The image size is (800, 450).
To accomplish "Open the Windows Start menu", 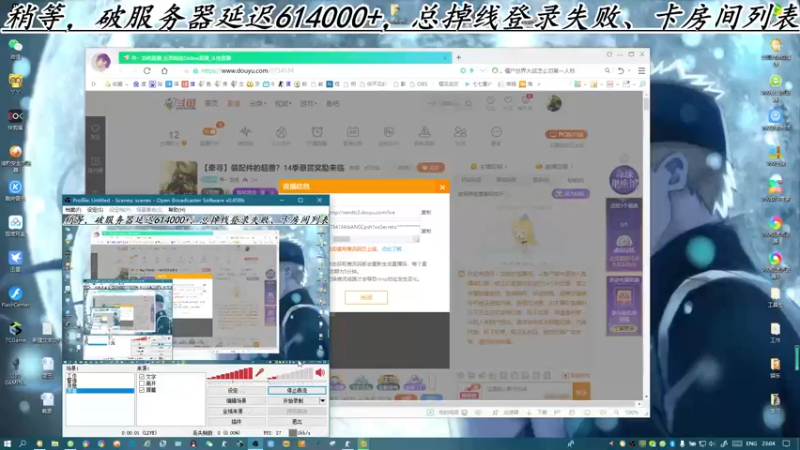I will coord(7,444).
